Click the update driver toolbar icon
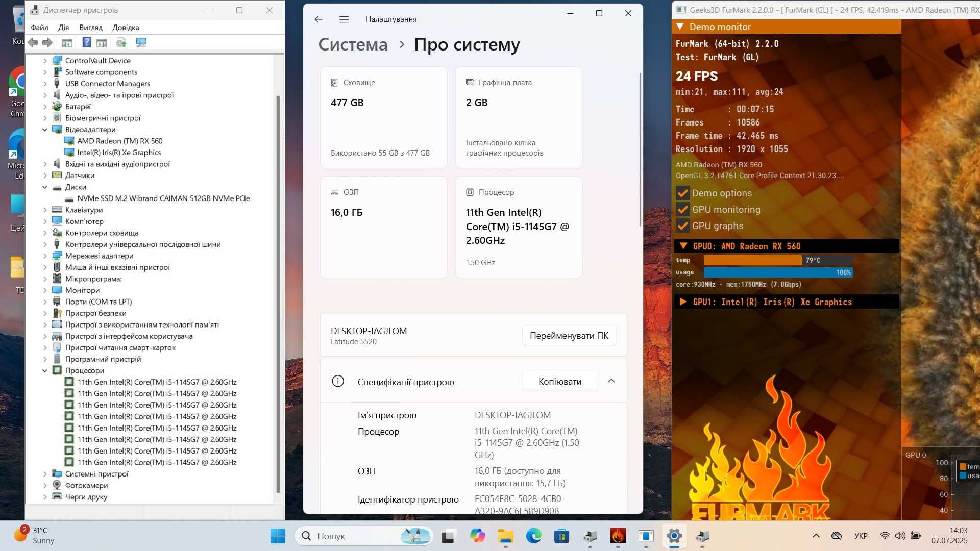 [x=121, y=43]
